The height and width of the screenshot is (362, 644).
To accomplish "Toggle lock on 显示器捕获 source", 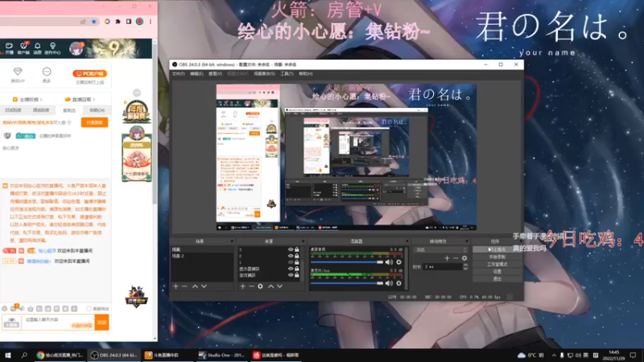I will (x=296, y=269).
